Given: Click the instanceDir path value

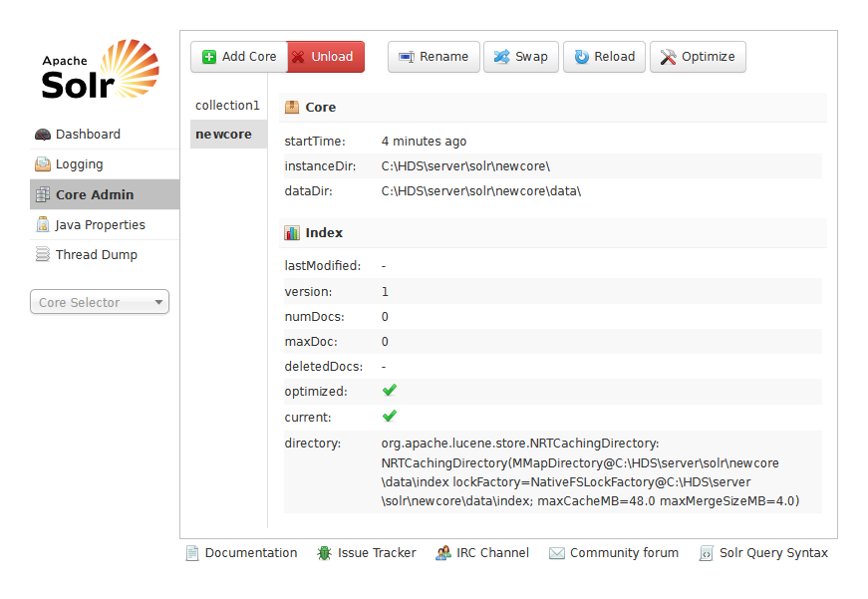Looking at the screenshot, I should tap(465, 166).
